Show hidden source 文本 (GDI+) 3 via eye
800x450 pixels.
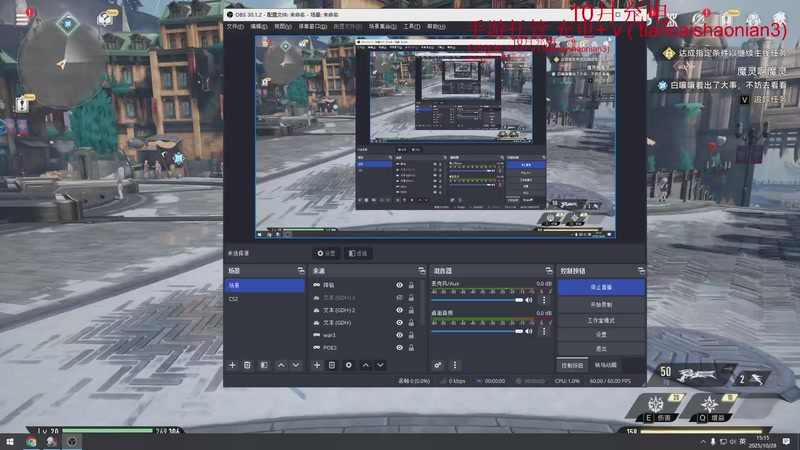coord(399,297)
